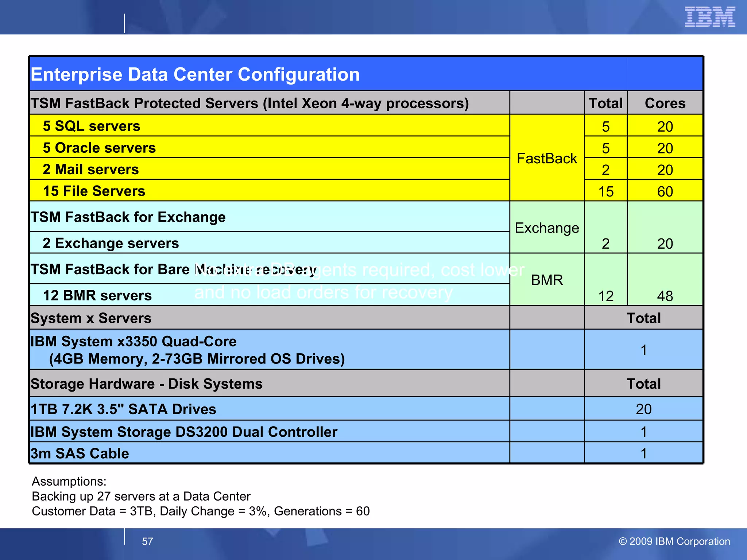
Task: Click the '© 2009 IBM Corporation' footer text
Action: pyautogui.click(x=674, y=541)
